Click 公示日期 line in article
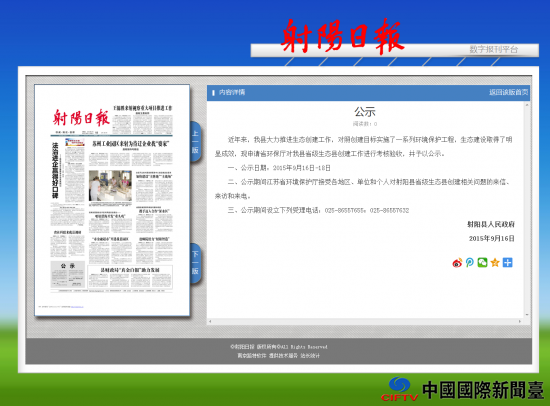Screen dimensions: 550x406 point(279,168)
